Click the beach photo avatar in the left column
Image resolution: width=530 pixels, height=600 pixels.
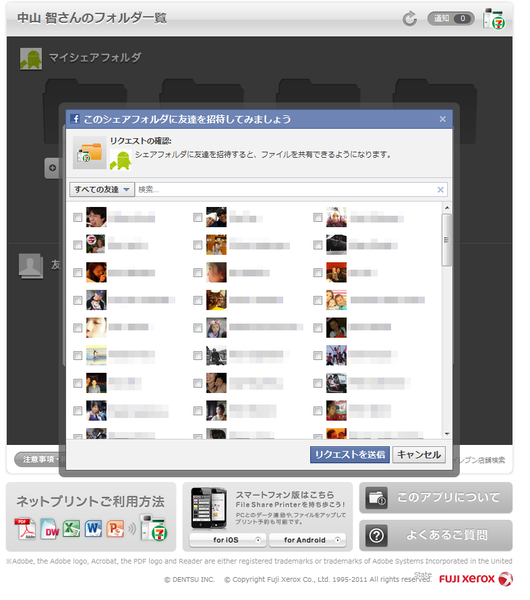point(96,355)
